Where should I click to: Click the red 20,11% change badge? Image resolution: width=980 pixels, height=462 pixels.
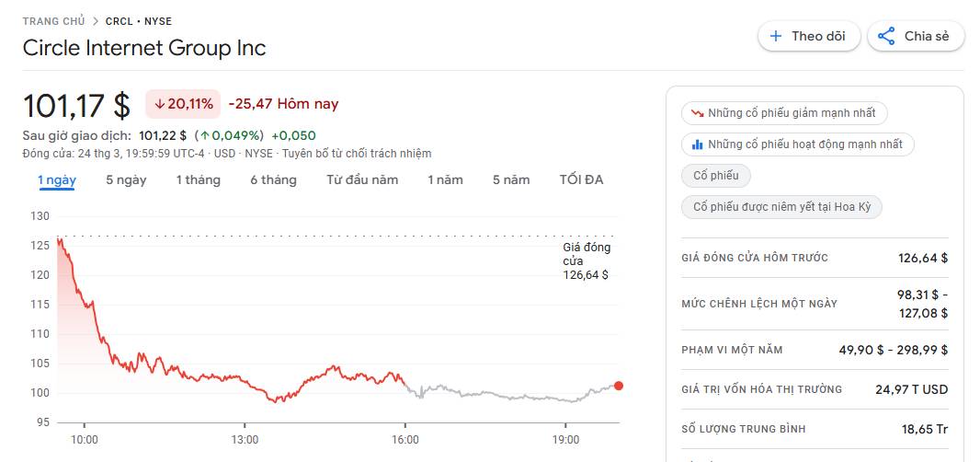184,104
